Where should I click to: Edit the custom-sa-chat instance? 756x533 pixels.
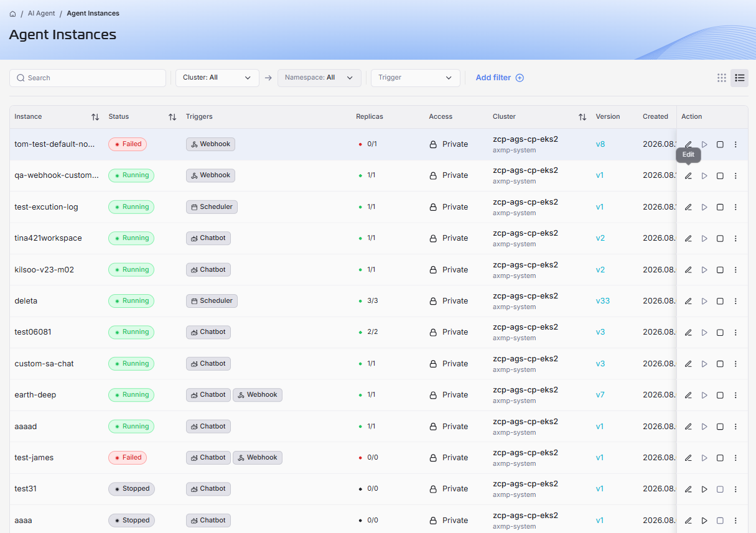click(x=688, y=364)
